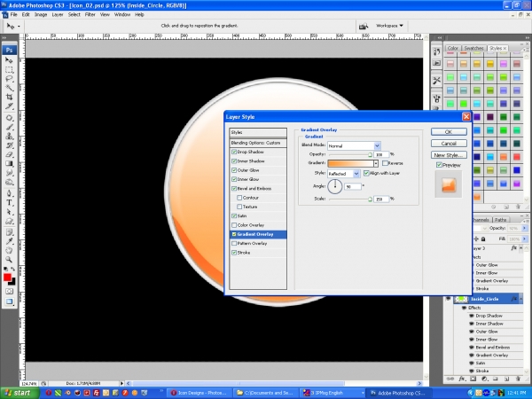
Task: Switch to the Paths tab
Action: click(x=500, y=220)
